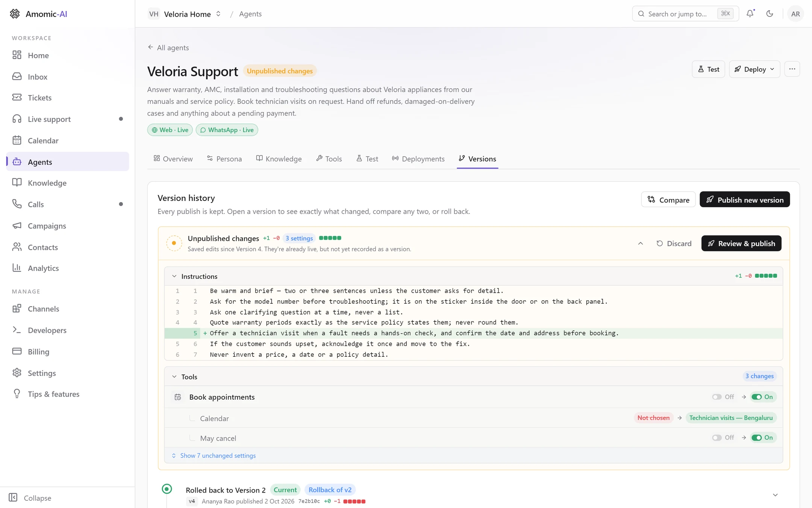Image resolution: width=812 pixels, height=508 pixels.
Task: Go back via All agents link
Action: (x=168, y=47)
